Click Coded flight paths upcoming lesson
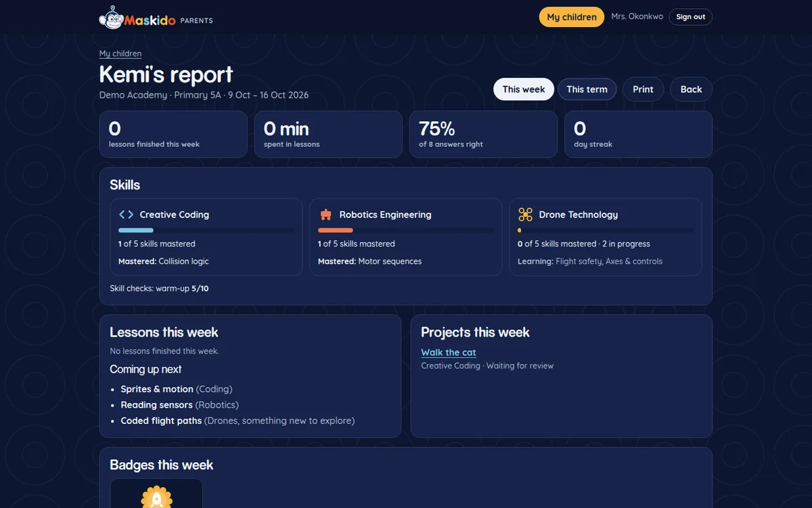This screenshot has width=812, height=508. pyautogui.click(x=238, y=421)
